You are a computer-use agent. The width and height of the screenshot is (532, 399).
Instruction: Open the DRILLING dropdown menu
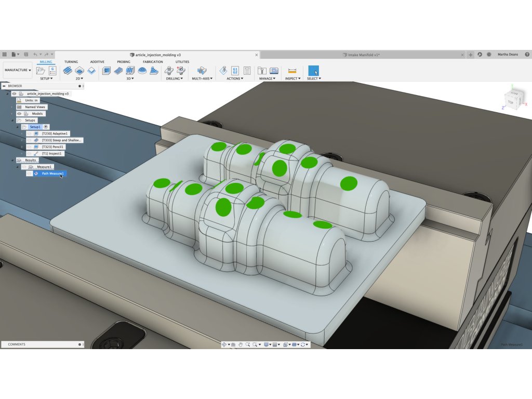point(175,79)
